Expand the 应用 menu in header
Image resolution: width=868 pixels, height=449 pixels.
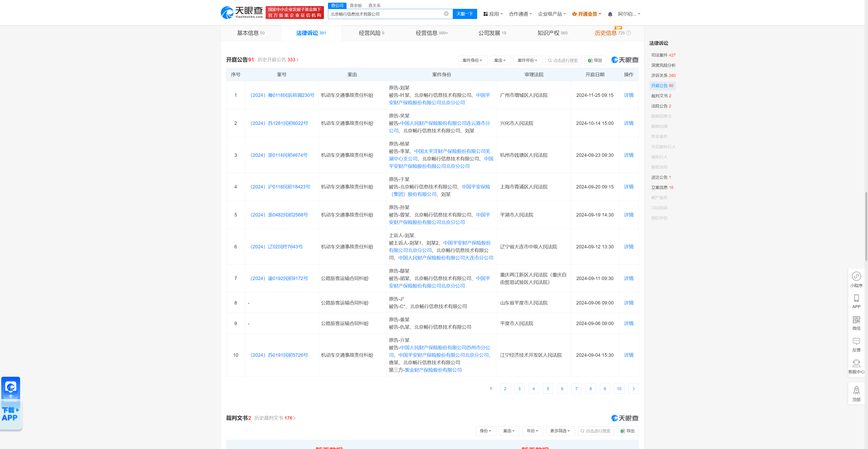(493, 14)
